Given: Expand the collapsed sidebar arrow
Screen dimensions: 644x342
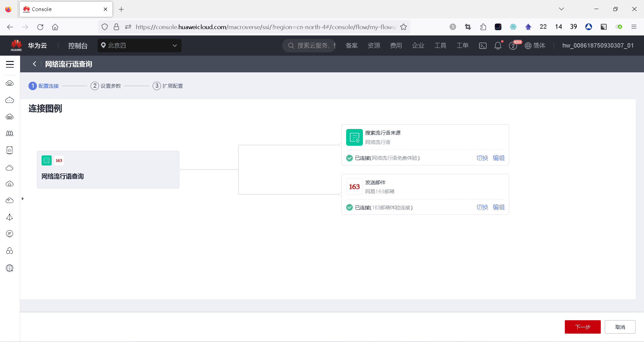Looking at the screenshot, I should point(22,199).
